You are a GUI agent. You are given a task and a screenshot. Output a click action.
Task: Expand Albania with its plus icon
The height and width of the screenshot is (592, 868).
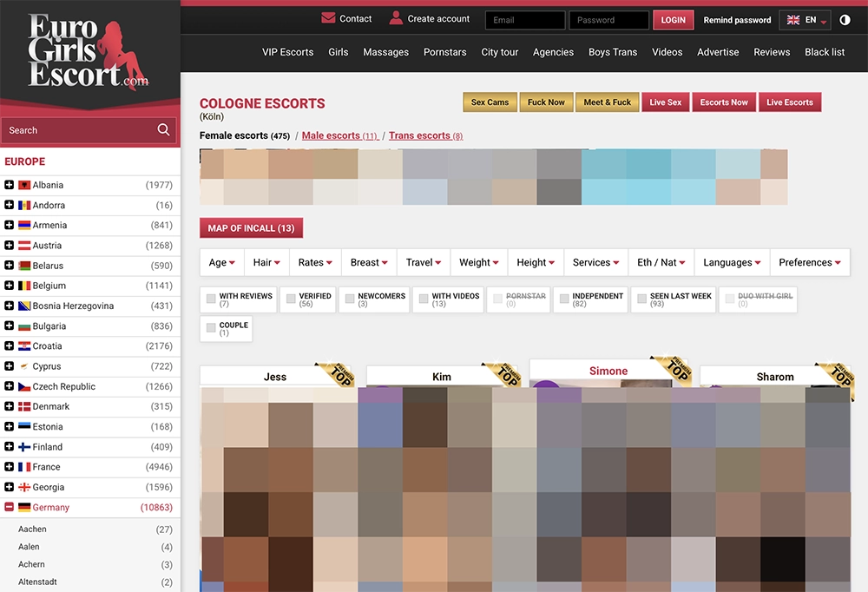coord(9,184)
